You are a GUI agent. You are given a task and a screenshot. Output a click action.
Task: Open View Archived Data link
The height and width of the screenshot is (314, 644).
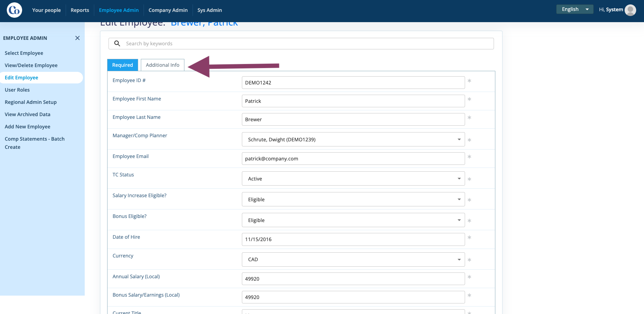(28, 114)
